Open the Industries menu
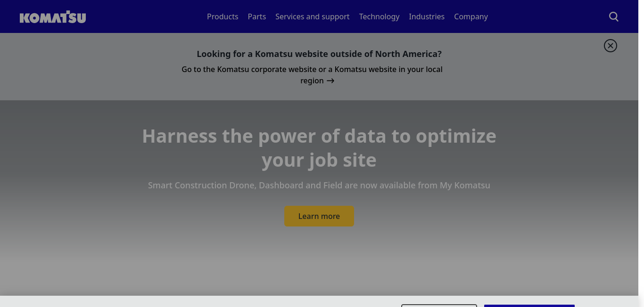The height and width of the screenshot is (307, 644). pos(427,16)
